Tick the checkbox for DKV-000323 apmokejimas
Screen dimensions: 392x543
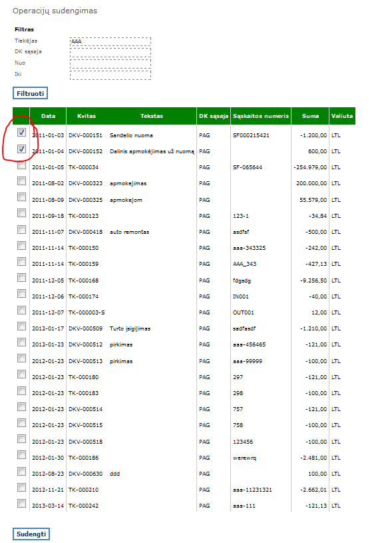click(21, 181)
